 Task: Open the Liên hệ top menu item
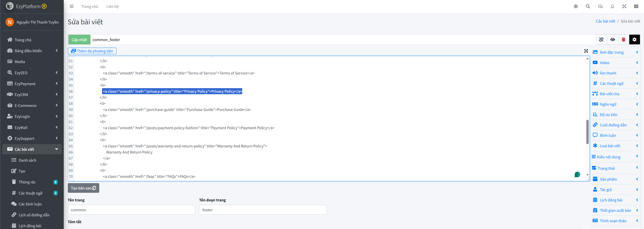pos(112,7)
